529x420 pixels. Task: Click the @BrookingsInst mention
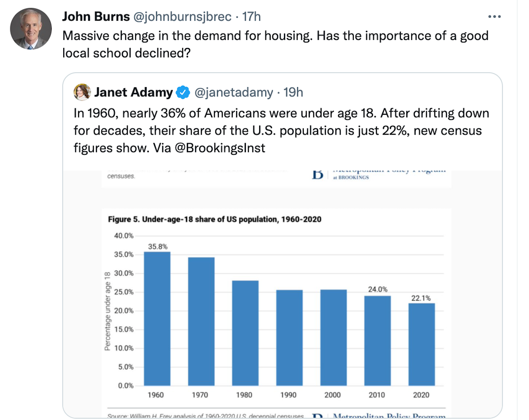(220, 148)
